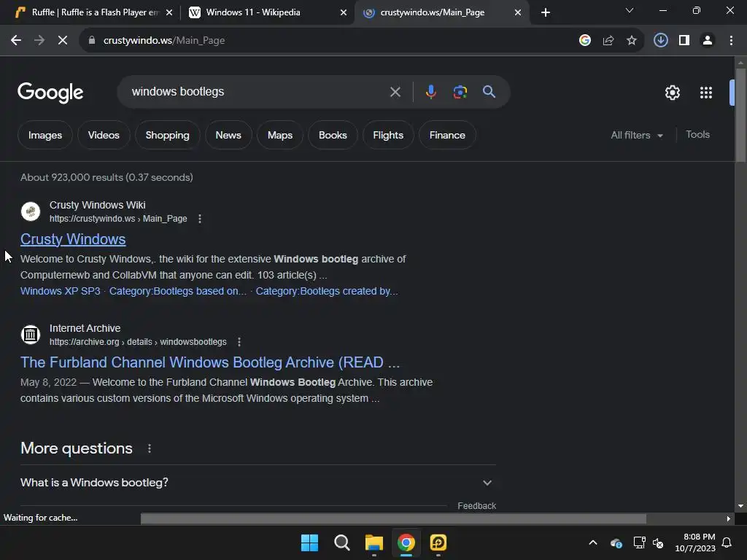Expand the tab search chevron
The image size is (747, 560).
point(630,10)
